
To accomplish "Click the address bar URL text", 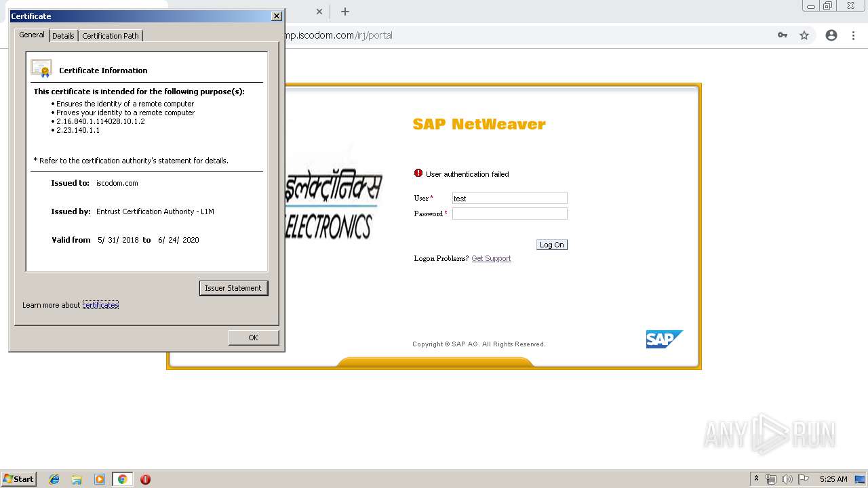I will click(338, 35).
